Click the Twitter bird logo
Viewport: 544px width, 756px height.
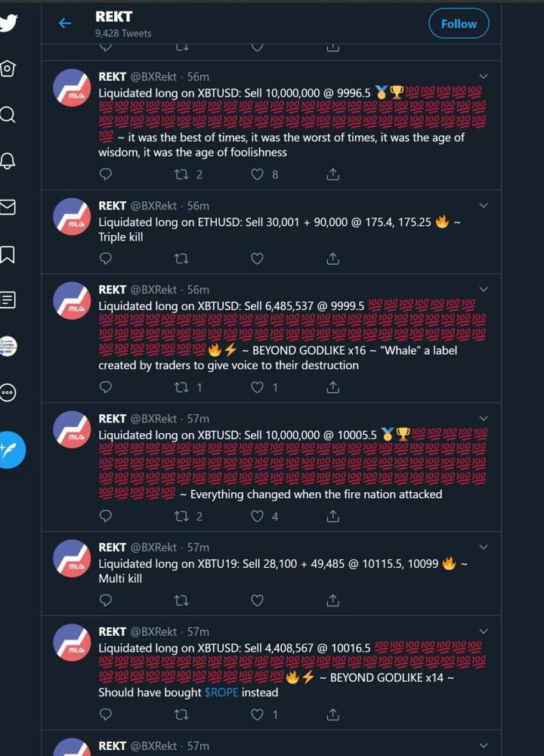(x=8, y=23)
